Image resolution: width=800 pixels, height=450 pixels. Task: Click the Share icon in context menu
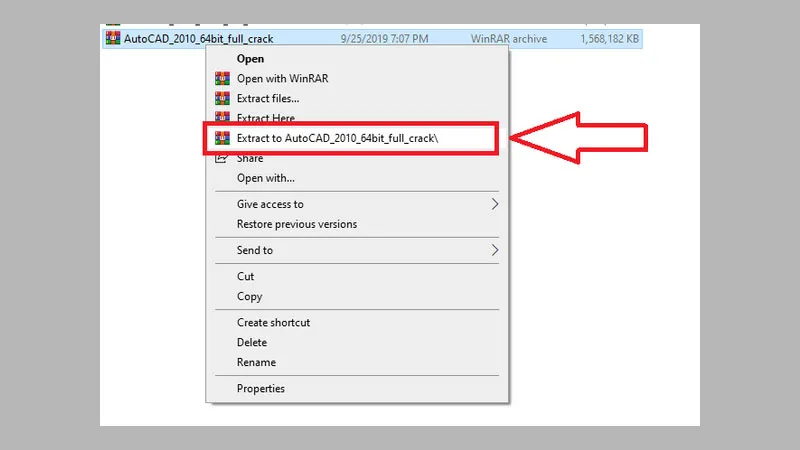(221, 159)
